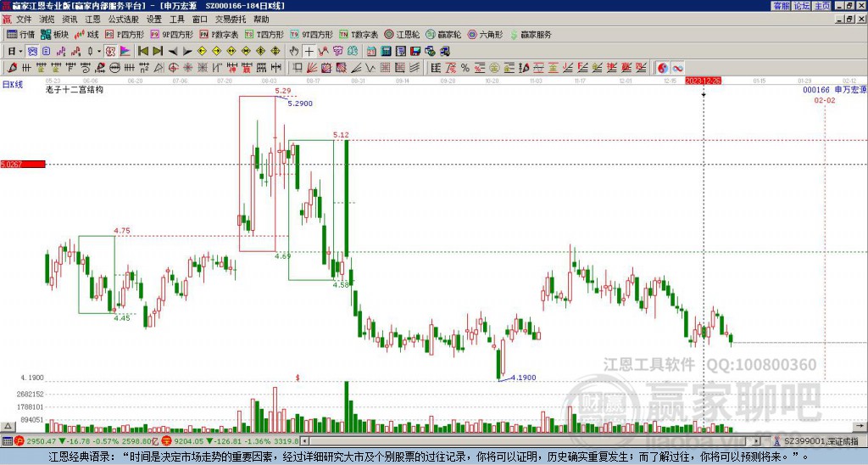This screenshot has width=868, height=465.
Task: Select the Gann fan lines tool
Action: point(312,68)
